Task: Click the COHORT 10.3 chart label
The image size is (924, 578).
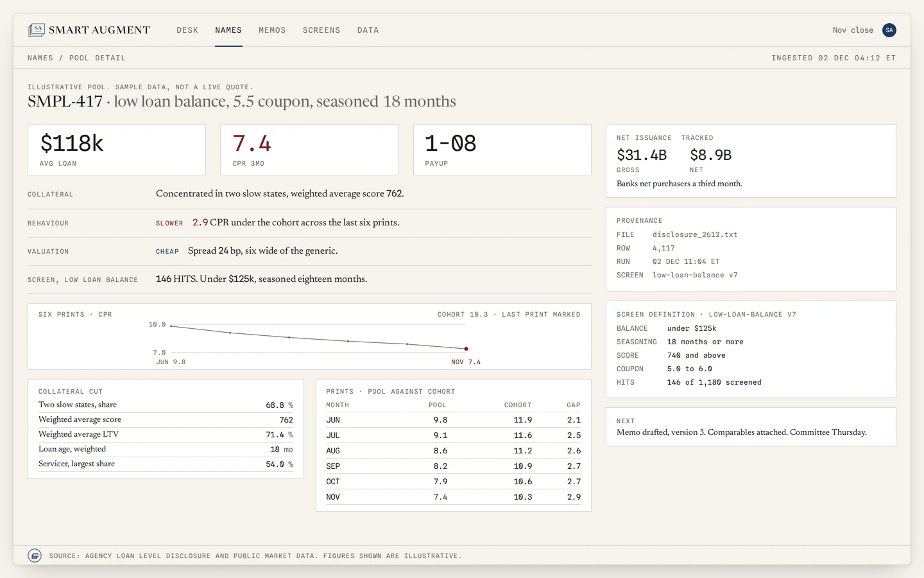Action: point(463,315)
